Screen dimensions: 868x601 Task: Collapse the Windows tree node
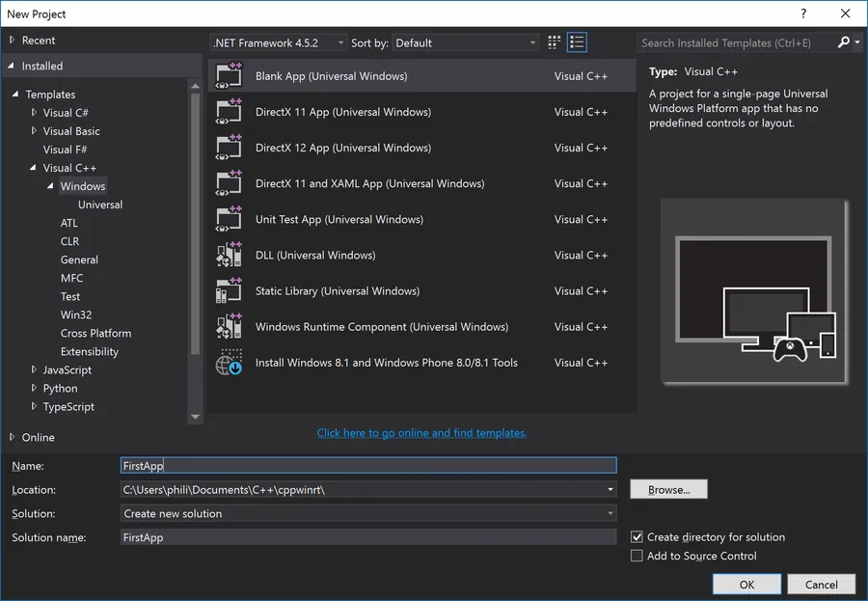50,186
